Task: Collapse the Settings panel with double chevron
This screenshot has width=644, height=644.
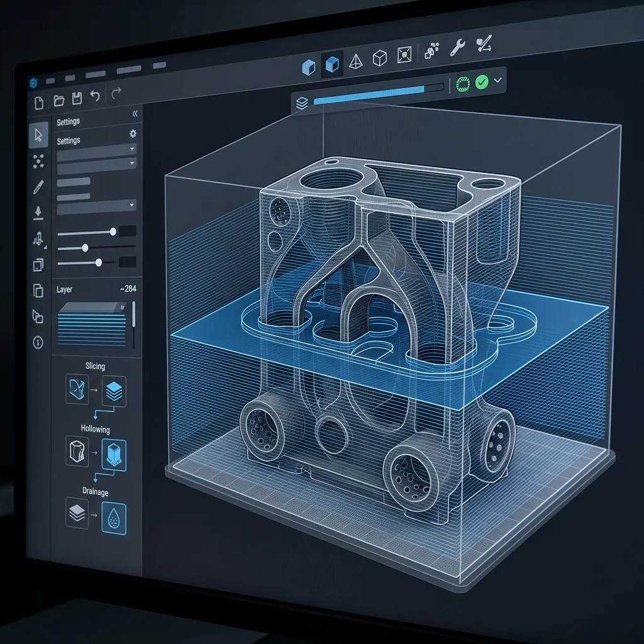Action: point(135,114)
